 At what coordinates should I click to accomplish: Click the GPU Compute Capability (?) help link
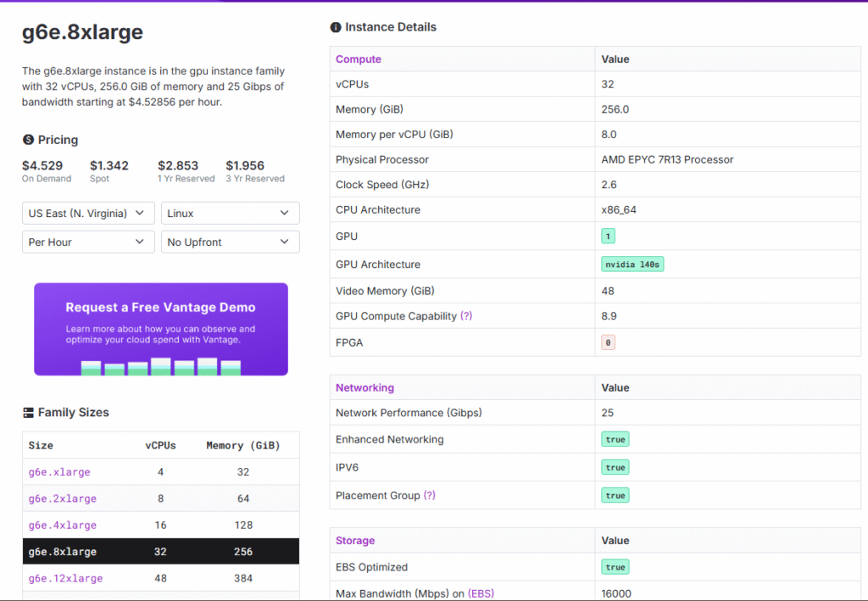click(x=466, y=316)
